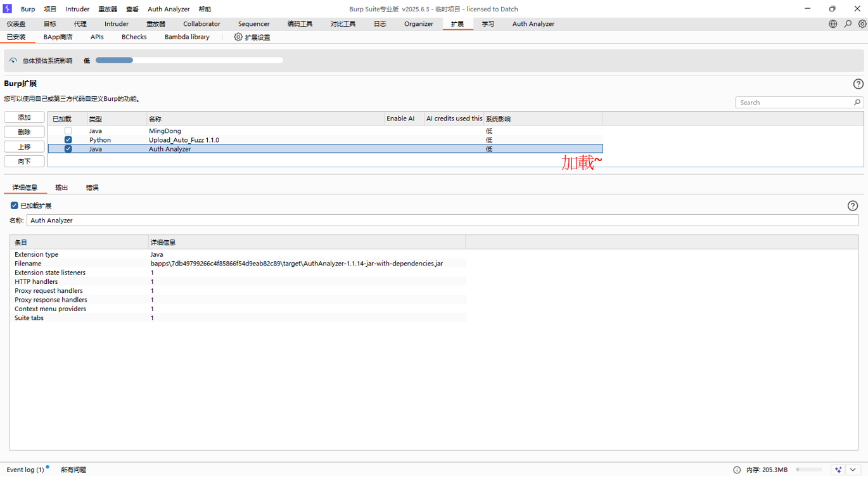Click the 名称 field containing Auth Analyzer
The width and height of the screenshot is (868, 481).
[442, 220]
